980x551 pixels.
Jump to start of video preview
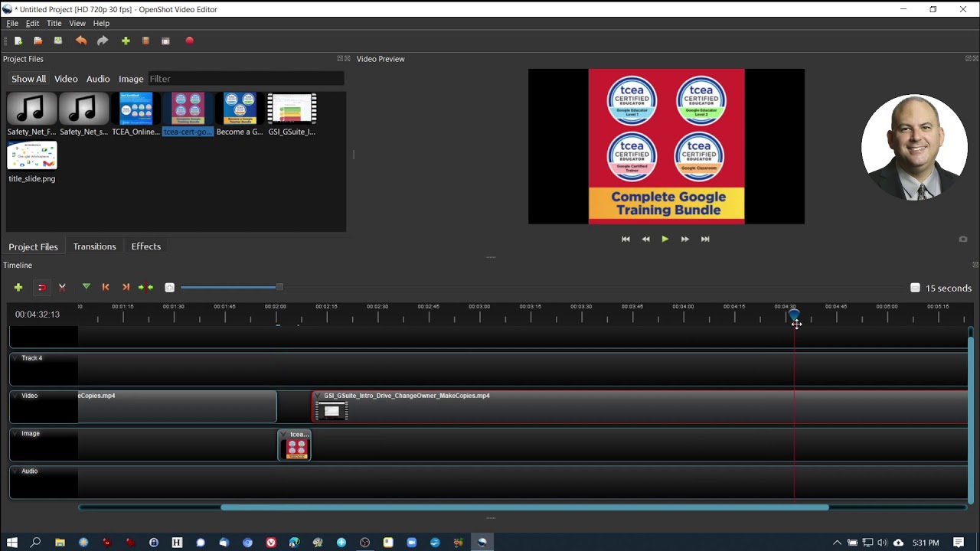pyautogui.click(x=626, y=239)
